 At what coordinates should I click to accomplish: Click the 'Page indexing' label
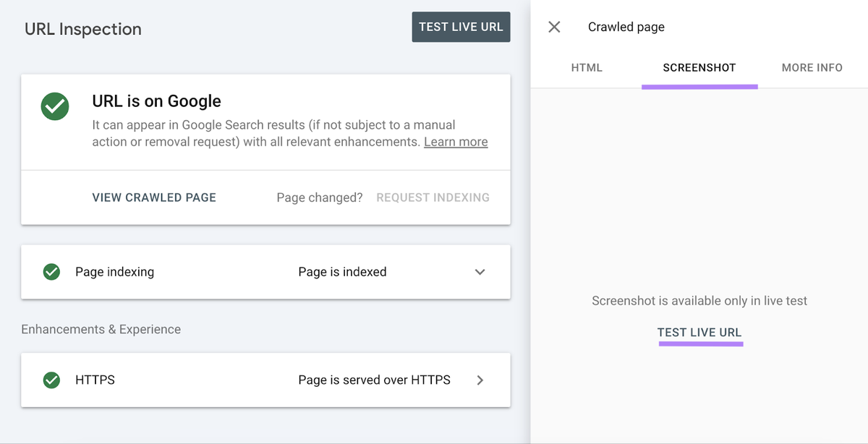click(114, 272)
